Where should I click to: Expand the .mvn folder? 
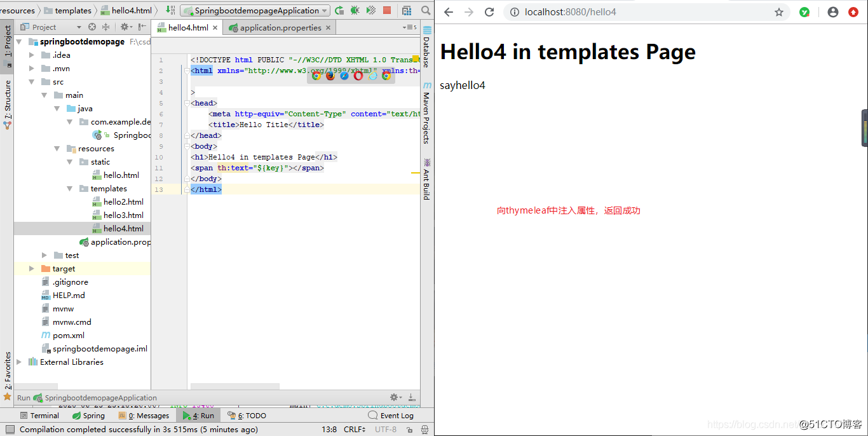click(x=32, y=69)
